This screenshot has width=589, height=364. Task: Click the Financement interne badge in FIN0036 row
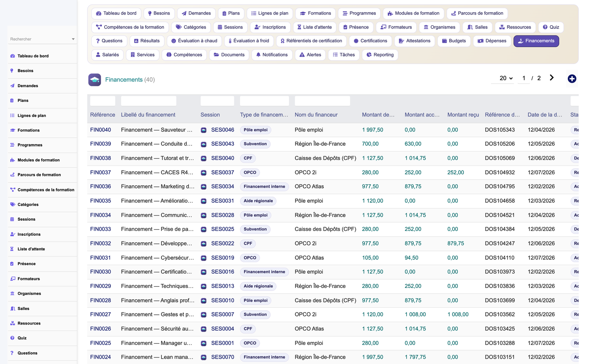[265, 186]
